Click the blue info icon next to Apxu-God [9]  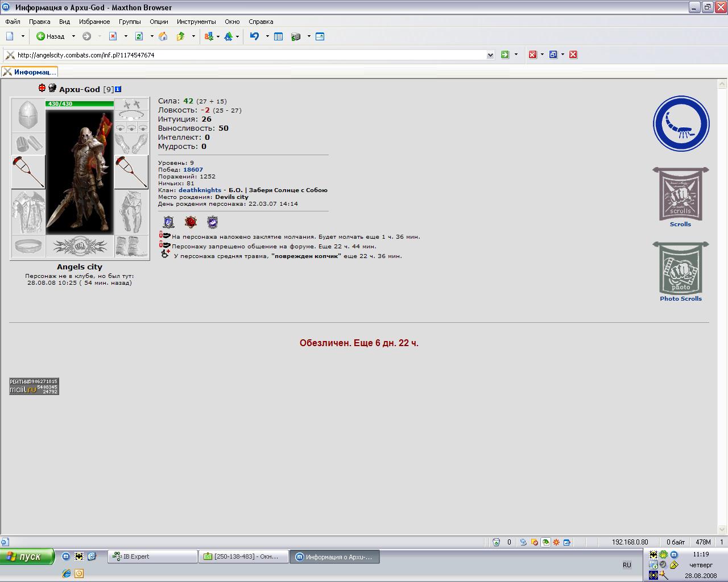[118, 89]
